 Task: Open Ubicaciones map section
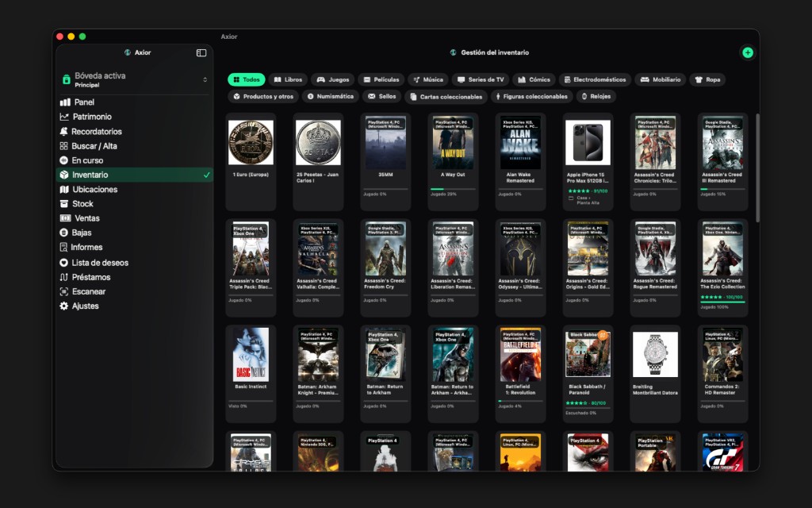tap(135, 189)
